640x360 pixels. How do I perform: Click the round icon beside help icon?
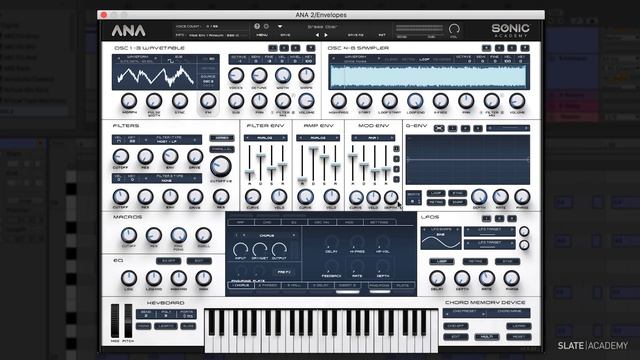[x=266, y=26]
